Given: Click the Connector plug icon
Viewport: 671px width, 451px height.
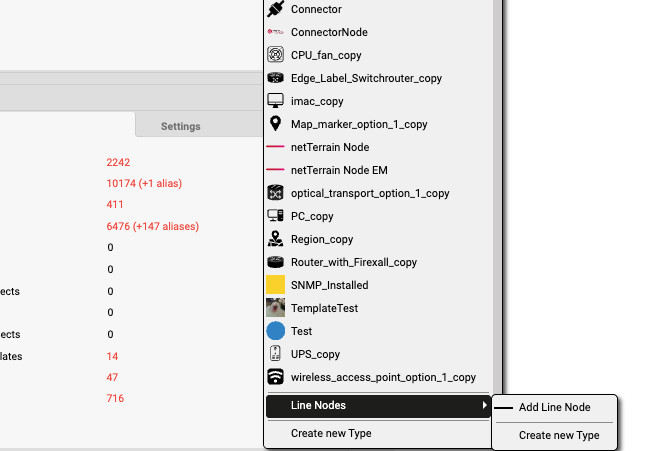Looking at the screenshot, I should 277,9.
